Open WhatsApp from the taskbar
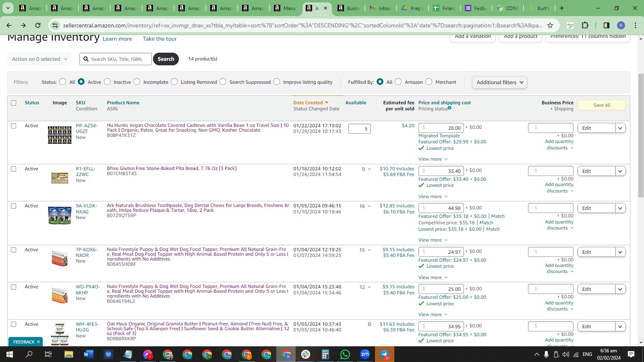Image resolution: width=644 pixels, height=362 pixels. click(x=345, y=354)
